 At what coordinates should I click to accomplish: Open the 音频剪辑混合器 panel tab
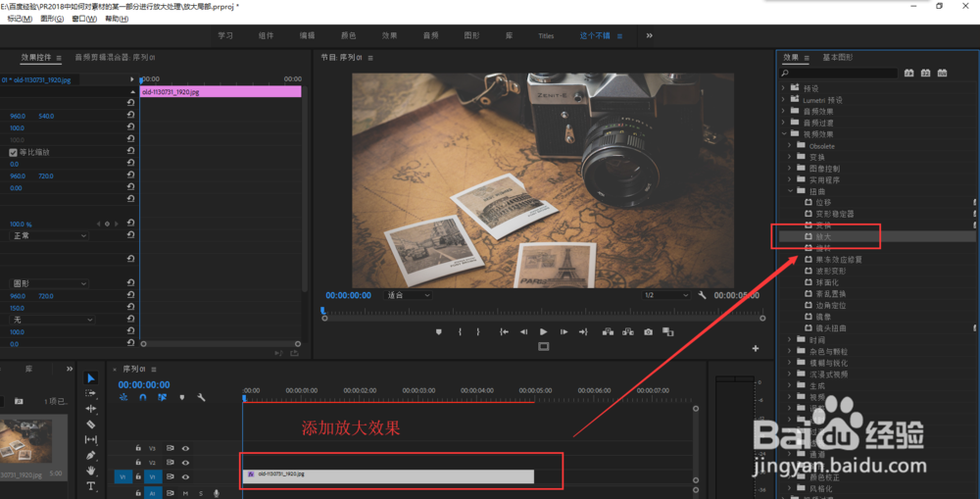click(x=115, y=58)
